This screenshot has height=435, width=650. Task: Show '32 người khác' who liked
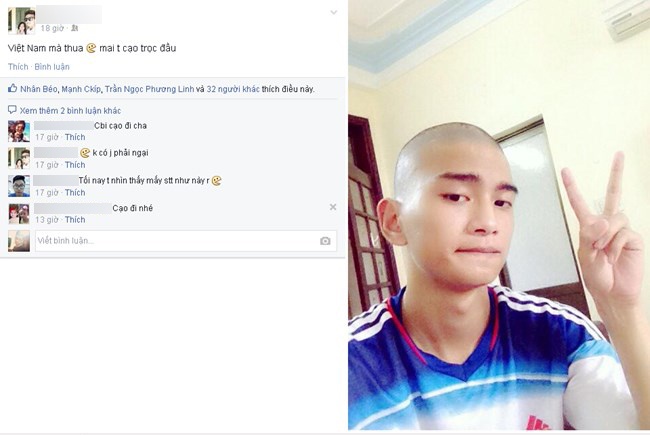(x=233, y=89)
